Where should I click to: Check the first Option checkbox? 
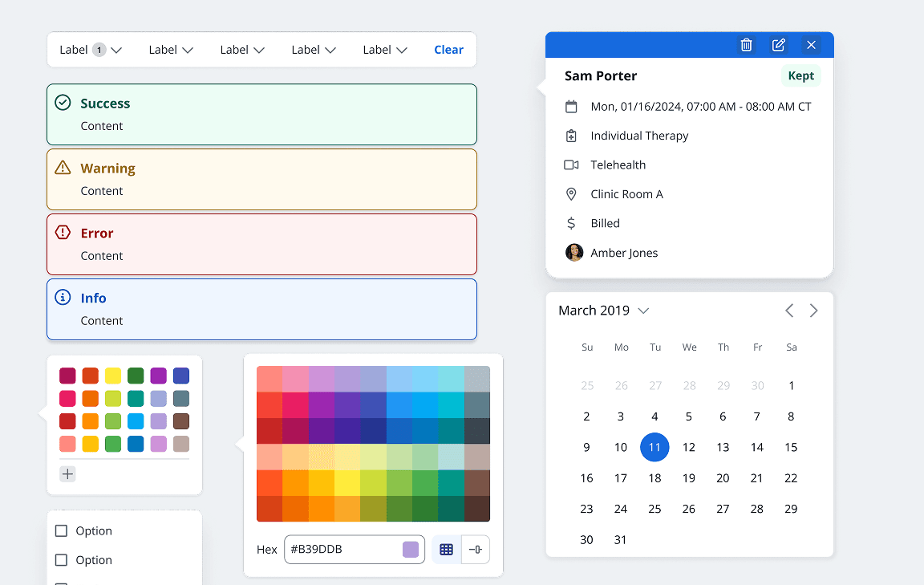[x=61, y=530]
